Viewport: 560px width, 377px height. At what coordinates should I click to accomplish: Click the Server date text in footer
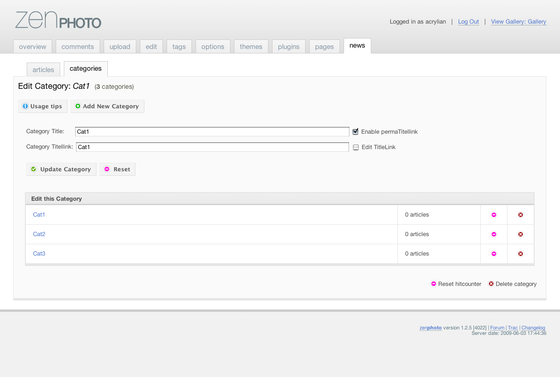509,333
